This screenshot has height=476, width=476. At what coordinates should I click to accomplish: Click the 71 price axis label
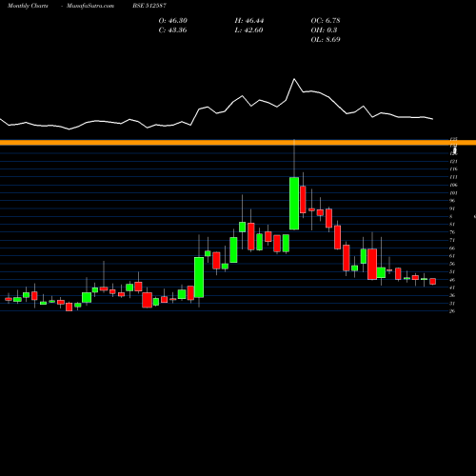pos(452,240)
